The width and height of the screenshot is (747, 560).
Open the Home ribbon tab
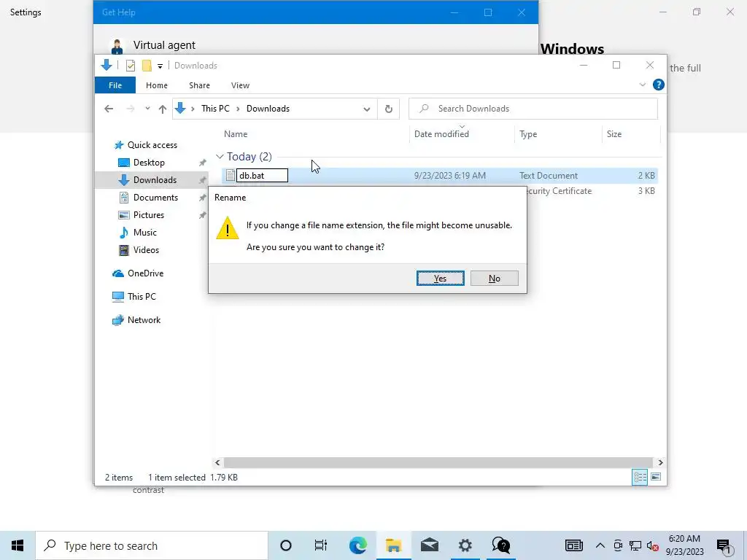point(157,85)
